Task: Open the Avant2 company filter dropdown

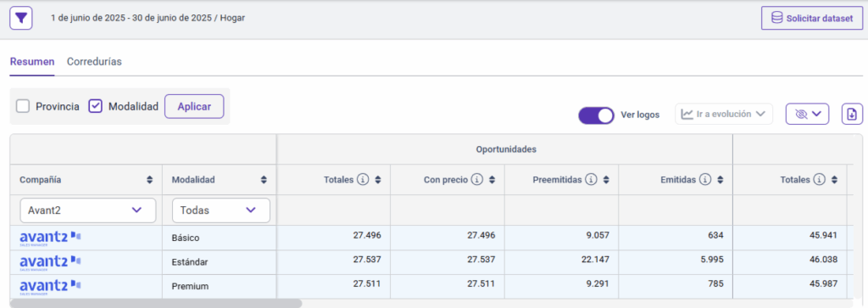Action: pos(88,210)
